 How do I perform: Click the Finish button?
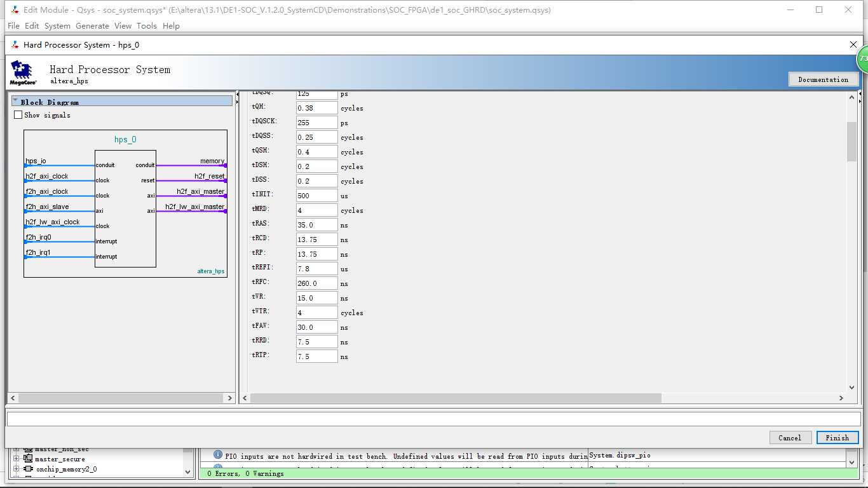[x=837, y=438]
